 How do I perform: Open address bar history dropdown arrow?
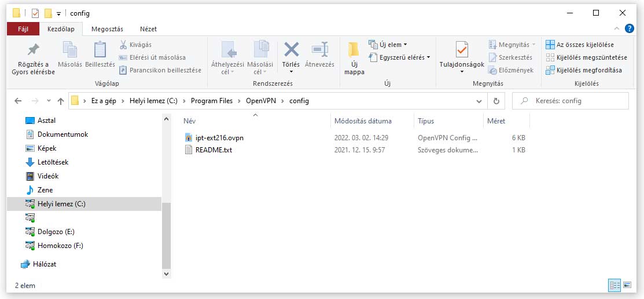[479, 101]
